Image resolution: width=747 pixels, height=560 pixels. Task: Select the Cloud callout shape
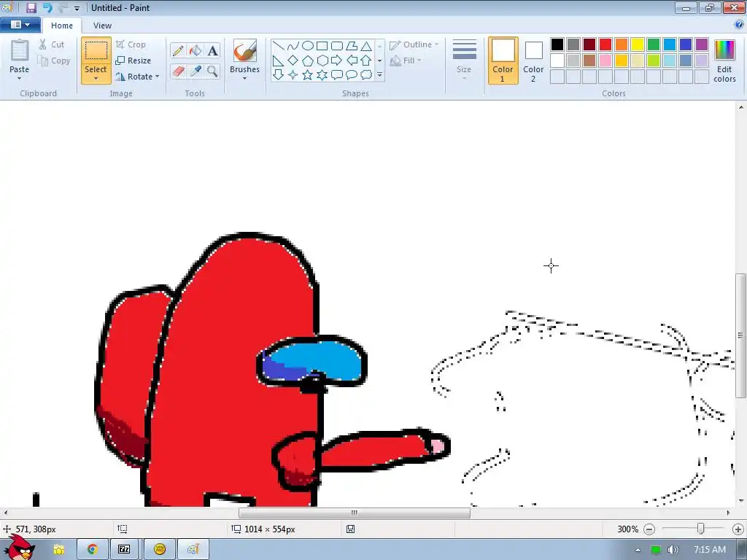tap(366, 75)
